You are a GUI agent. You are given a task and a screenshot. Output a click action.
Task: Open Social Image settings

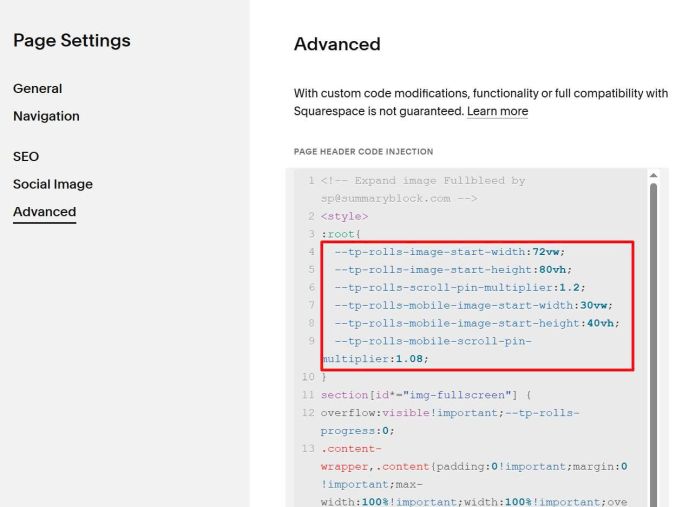(x=53, y=184)
